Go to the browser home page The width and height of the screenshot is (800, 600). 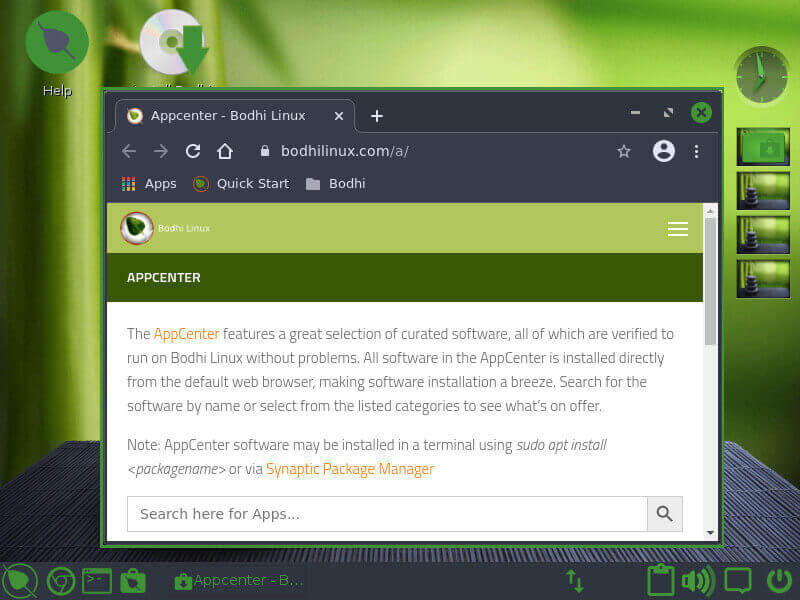point(225,151)
